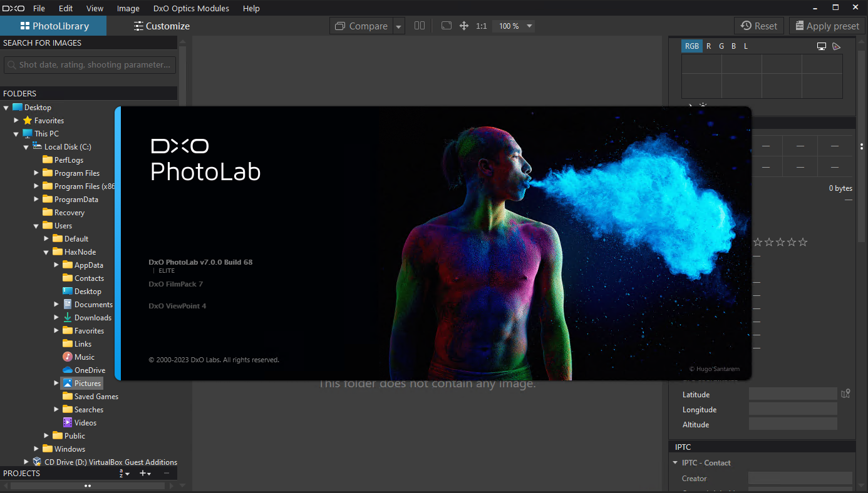Open the zoom percentage dropdown
Viewport: 868px width, 493px height.
tap(529, 26)
